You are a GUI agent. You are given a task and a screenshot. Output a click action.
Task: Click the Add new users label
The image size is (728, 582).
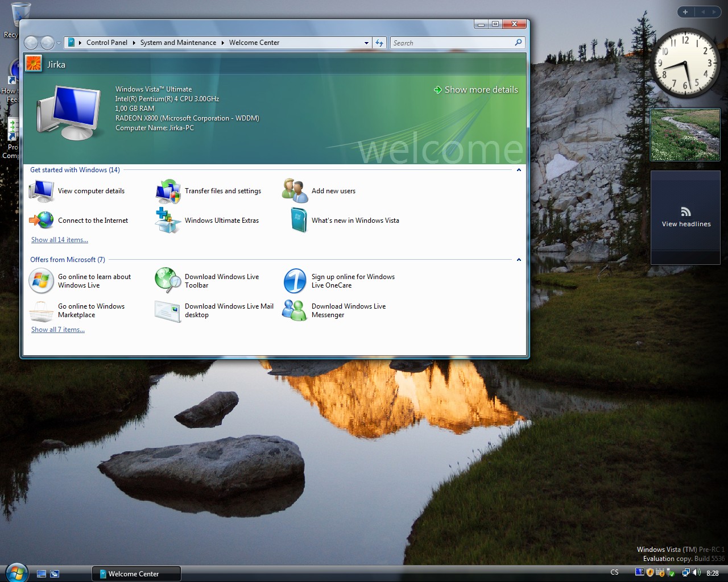(333, 191)
